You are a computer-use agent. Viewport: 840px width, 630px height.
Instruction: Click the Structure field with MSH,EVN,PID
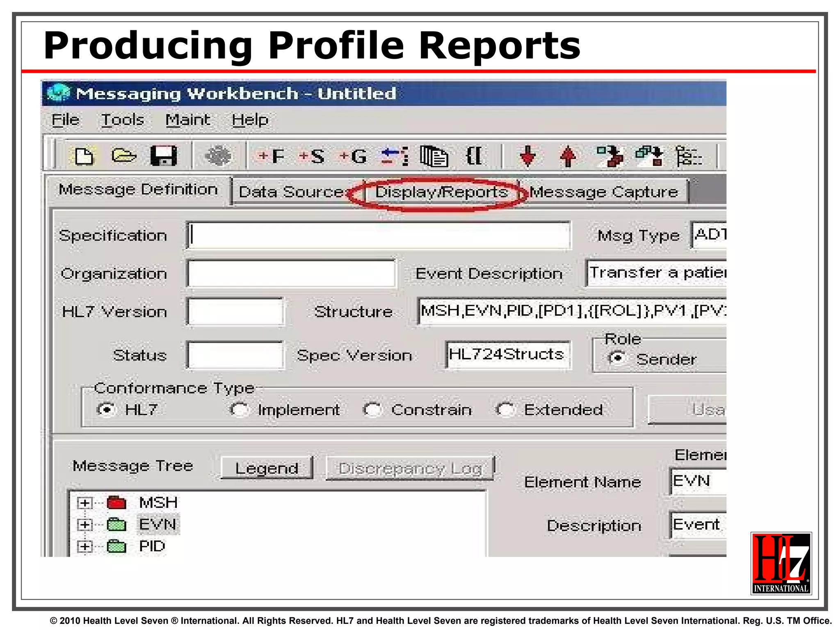tap(572, 311)
